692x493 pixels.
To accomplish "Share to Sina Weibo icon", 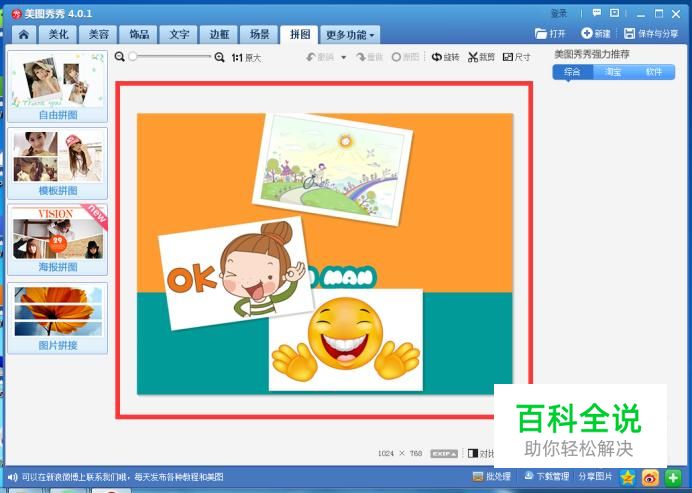I will tap(651, 477).
